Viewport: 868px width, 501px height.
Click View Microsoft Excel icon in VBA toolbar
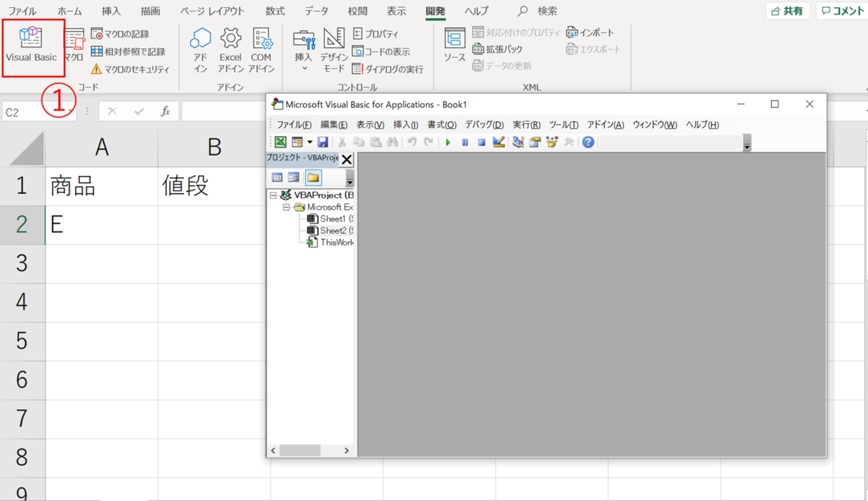281,142
